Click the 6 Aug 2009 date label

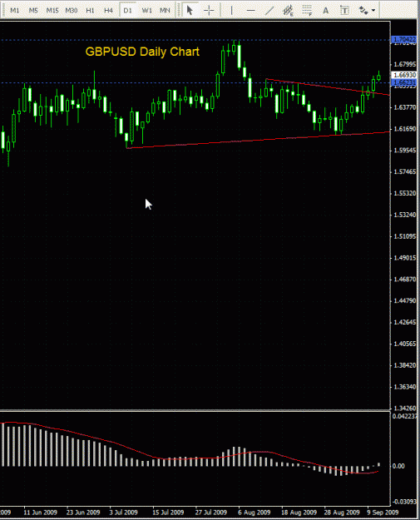point(254,513)
